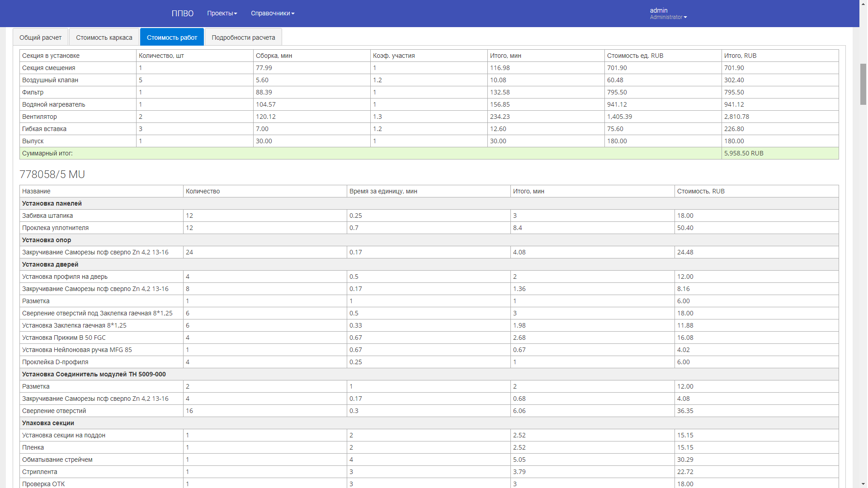Click the scroll down arrow on scrollbar
The image size is (868, 488).
[863, 484]
